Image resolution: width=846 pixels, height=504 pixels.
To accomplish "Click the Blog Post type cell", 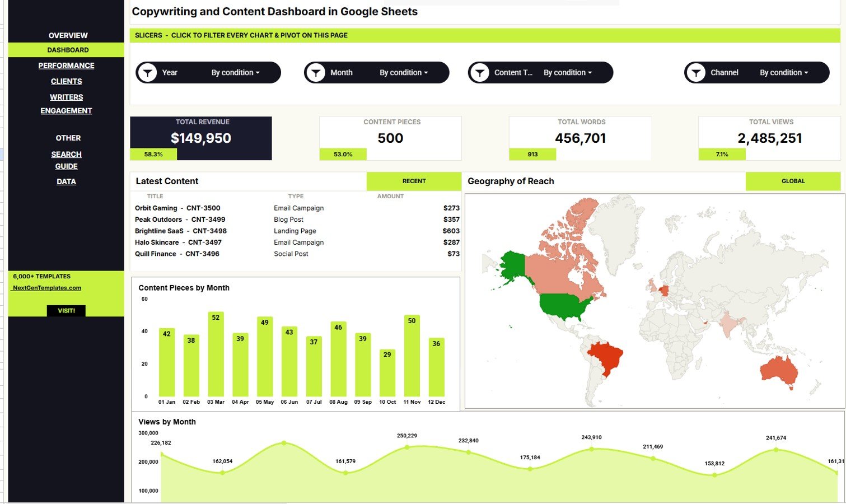I will (288, 220).
